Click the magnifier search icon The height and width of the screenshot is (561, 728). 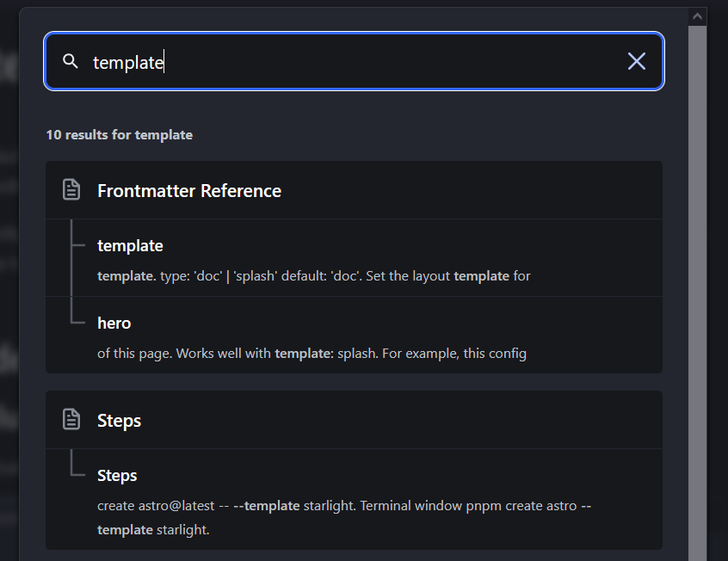(70, 61)
